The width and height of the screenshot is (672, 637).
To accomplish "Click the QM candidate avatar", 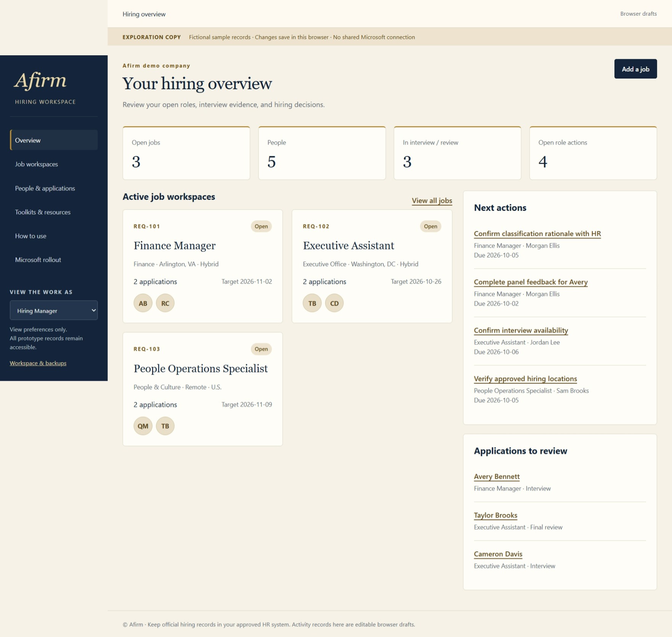I will pos(143,426).
